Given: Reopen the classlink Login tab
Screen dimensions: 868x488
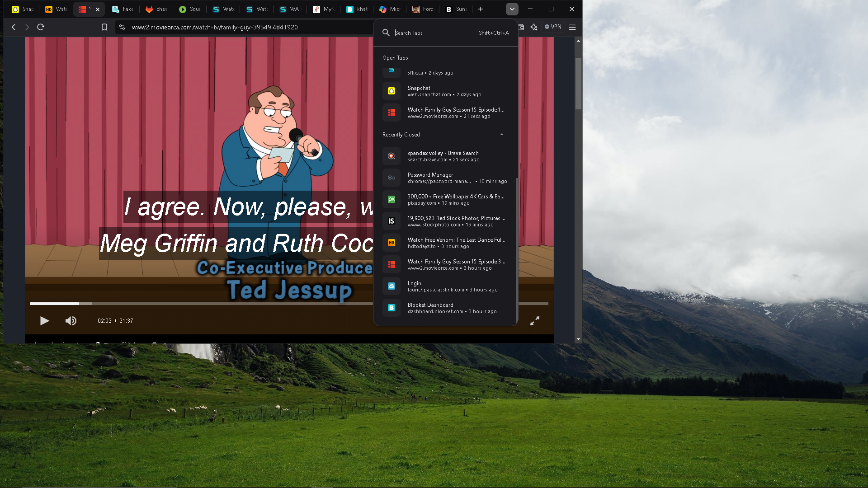Looking at the screenshot, I should tap(445, 286).
